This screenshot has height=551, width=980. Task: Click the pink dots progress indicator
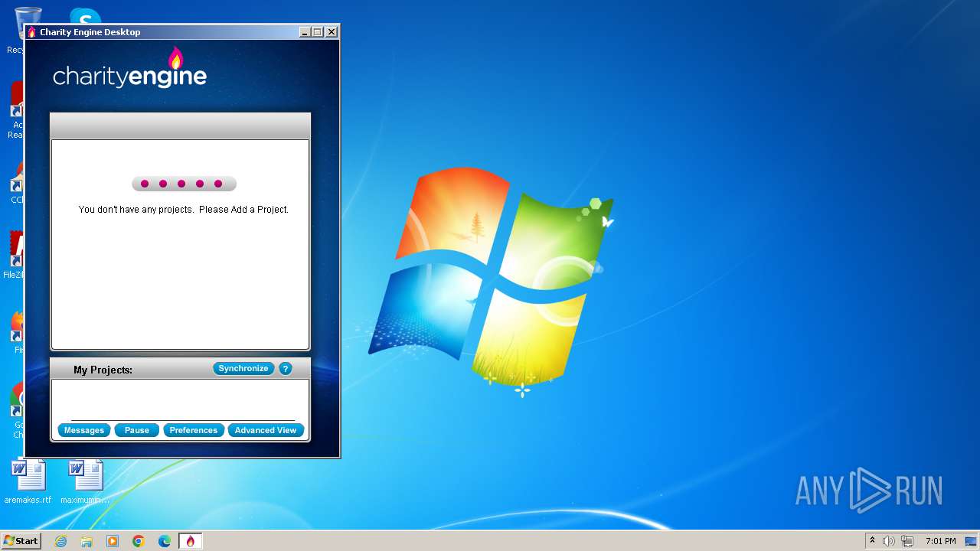[x=184, y=184]
